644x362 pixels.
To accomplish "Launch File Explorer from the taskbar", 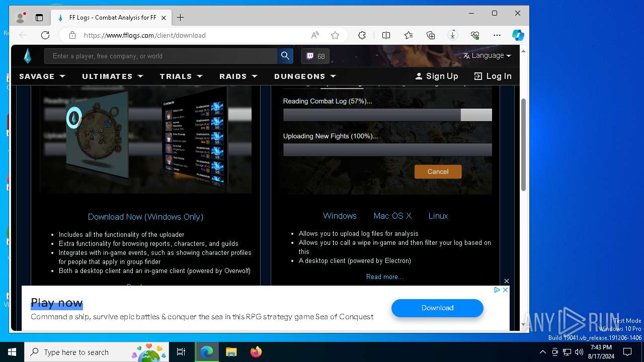I will point(231,352).
